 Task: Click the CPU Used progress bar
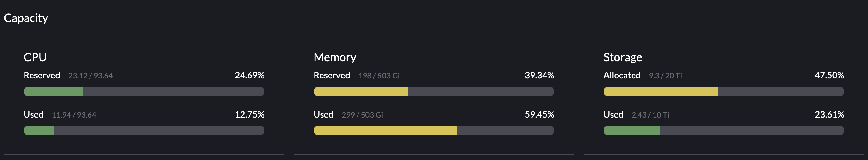point(144,130)
